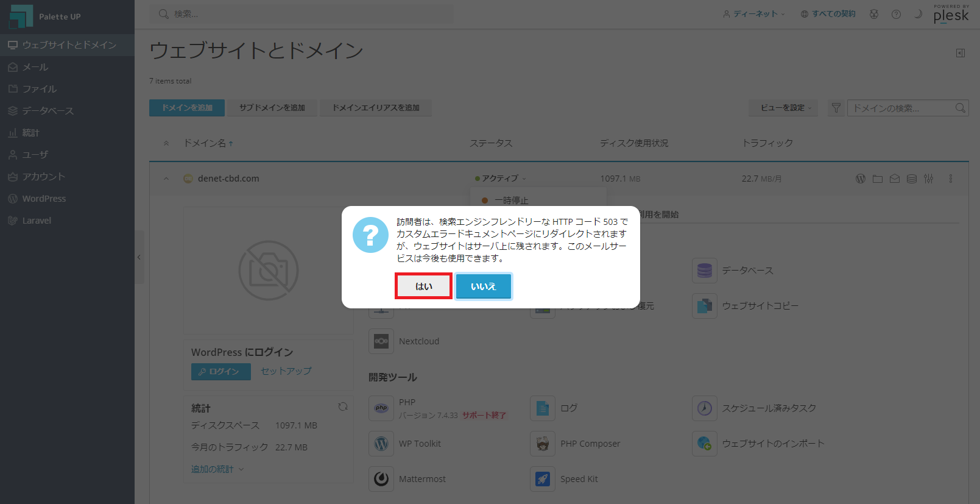Collapse the left sidebar handle
This screenshot has width=980, height=504.
coord(139,257)
